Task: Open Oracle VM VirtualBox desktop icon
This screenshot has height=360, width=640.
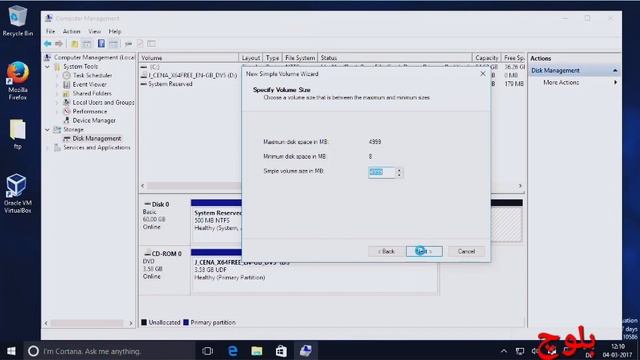Action: coord(18,193)
